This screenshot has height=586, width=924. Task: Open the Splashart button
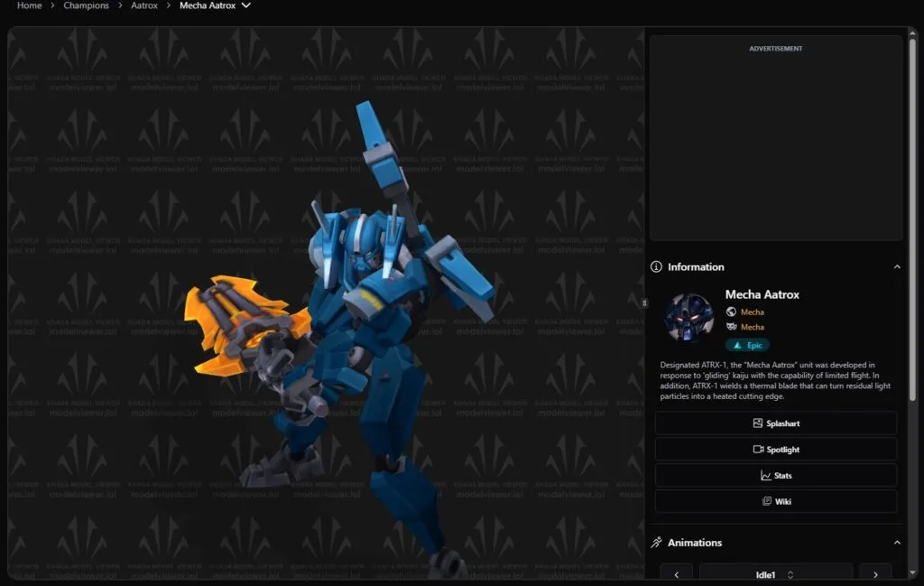coord(775,423)
